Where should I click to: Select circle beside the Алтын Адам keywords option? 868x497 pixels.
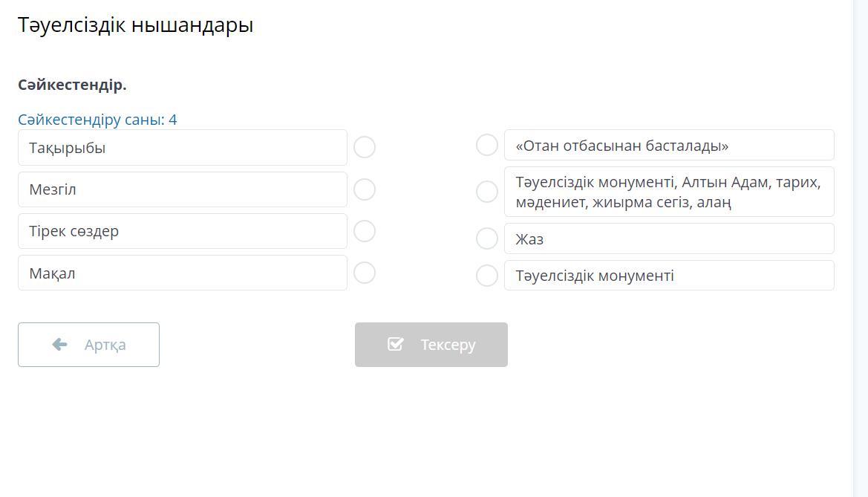(486, 192)
